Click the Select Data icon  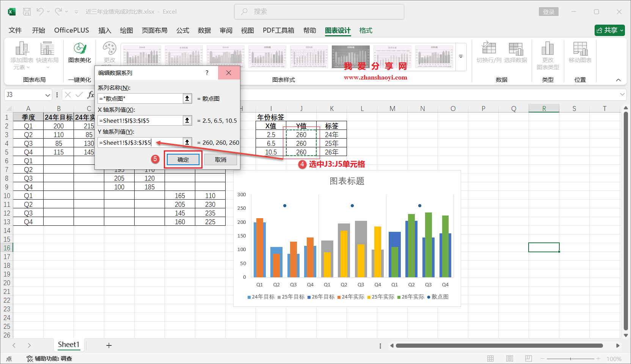pos(516,53)
